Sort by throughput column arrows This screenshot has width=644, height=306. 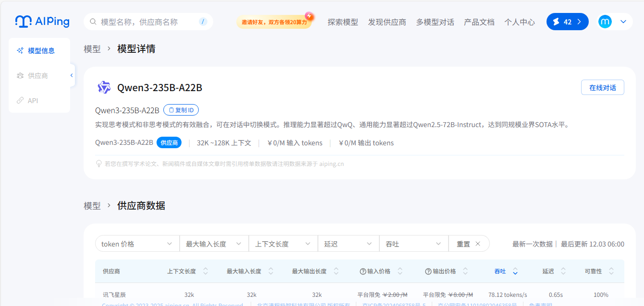click(x=515, y=271)
